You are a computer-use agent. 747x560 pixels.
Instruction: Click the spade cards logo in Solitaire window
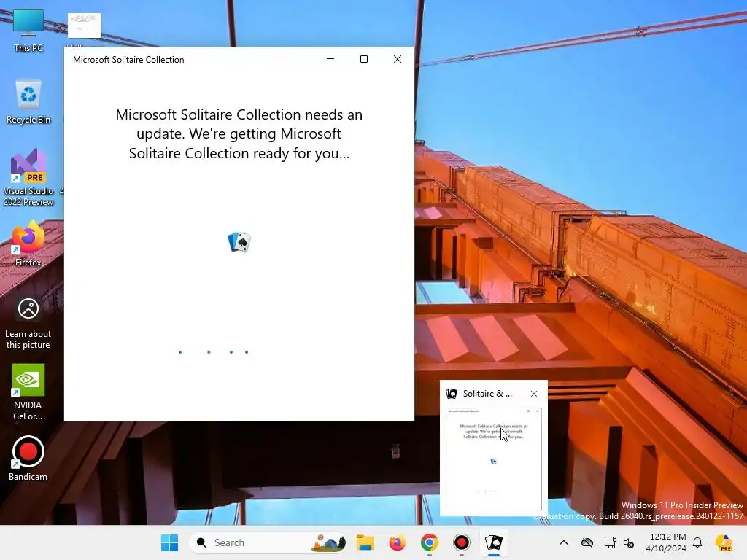click(239, 242)
